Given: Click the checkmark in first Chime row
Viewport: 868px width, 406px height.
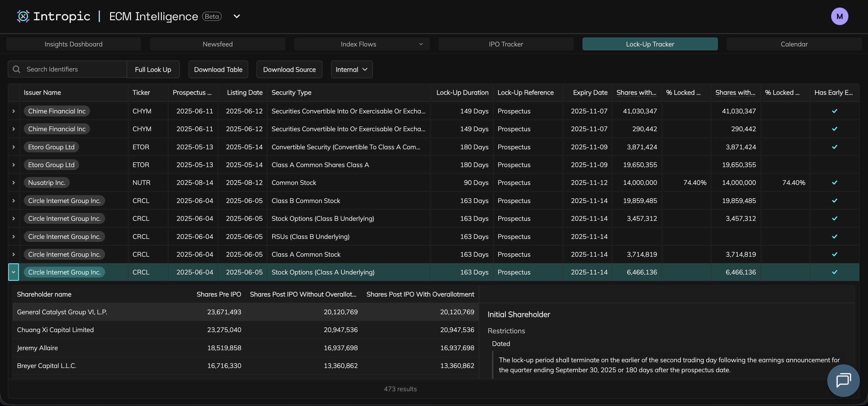Looking at the screenshot, I should click(x=834, y=111).
